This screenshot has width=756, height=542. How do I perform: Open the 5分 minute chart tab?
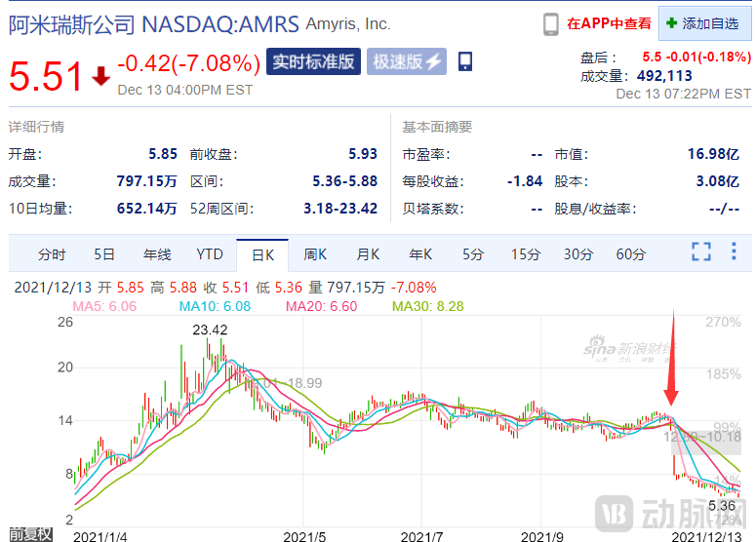473,254
